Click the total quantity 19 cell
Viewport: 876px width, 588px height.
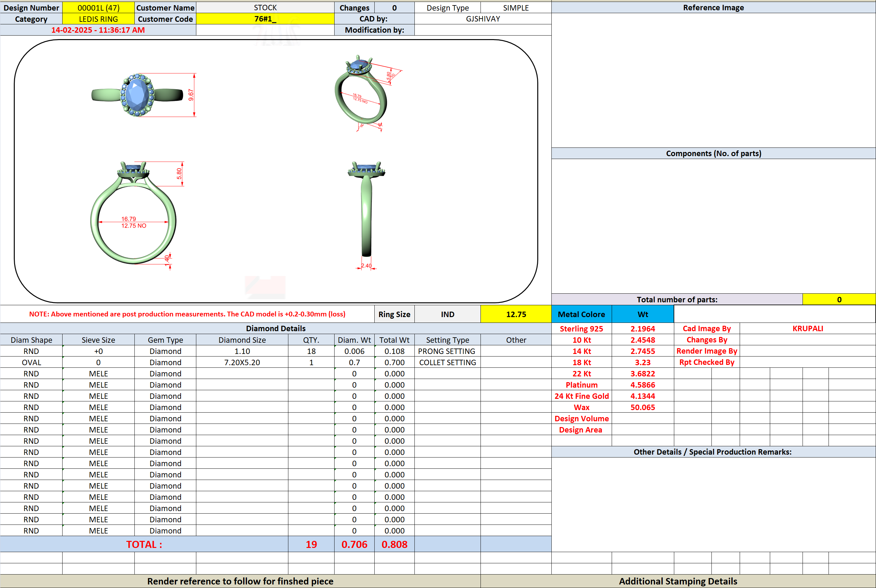[x=311, y=544]
